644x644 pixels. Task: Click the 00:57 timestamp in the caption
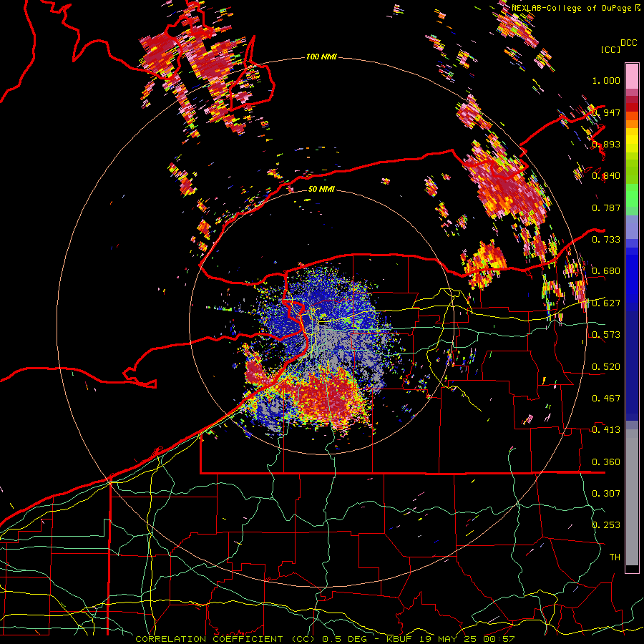499,639
